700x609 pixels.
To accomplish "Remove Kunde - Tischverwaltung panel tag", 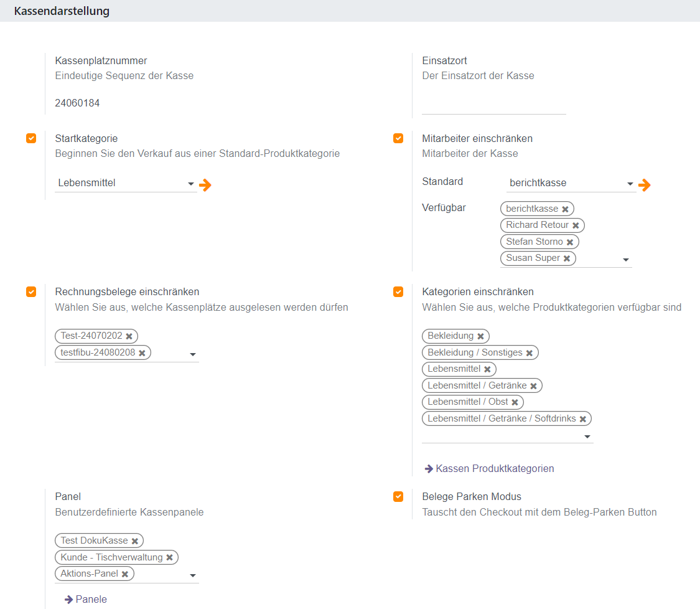I will click(x=169, y=558).
